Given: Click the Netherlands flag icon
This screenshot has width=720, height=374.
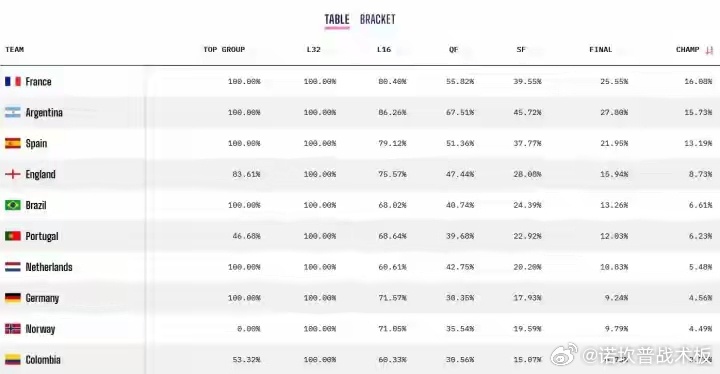Looking at the screenshot, I should tap(13, 267).
